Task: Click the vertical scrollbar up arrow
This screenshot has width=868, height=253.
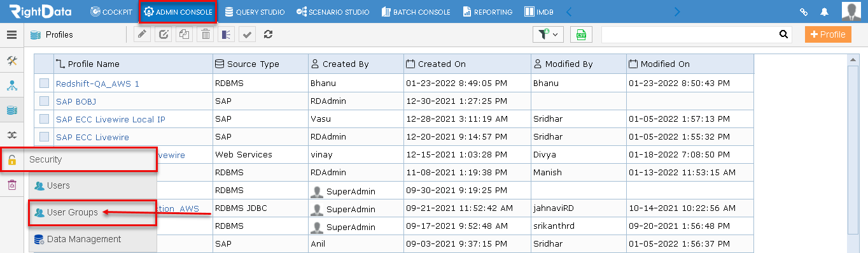Action: point(854,60)
